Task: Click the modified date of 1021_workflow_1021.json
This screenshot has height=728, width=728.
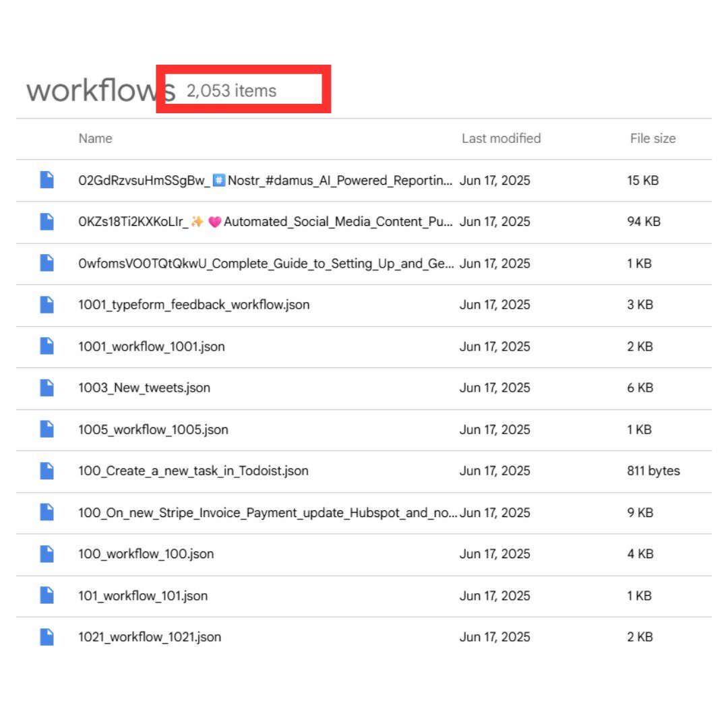Action: click(x=495, y=637)
